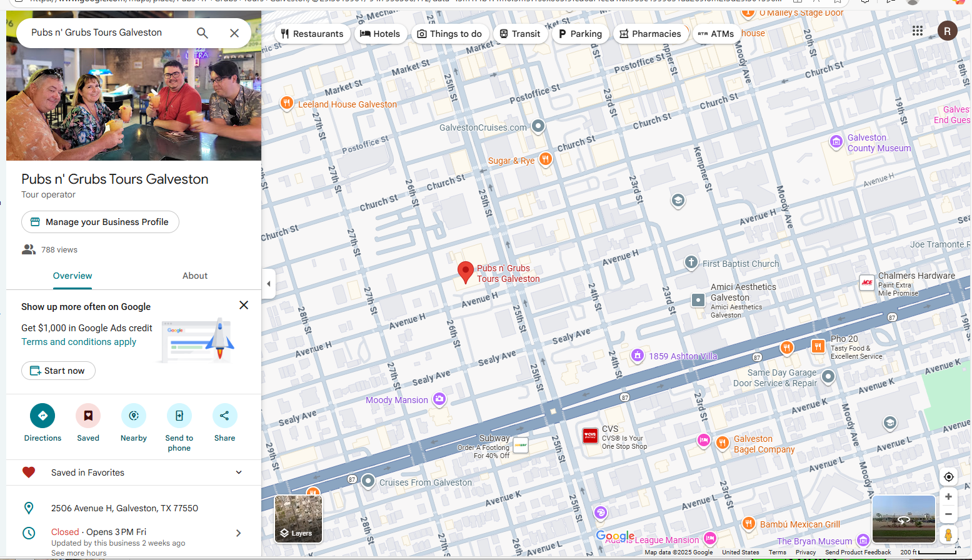Click the Chalmers Hardware ACE marker

[x=867, y=282]
